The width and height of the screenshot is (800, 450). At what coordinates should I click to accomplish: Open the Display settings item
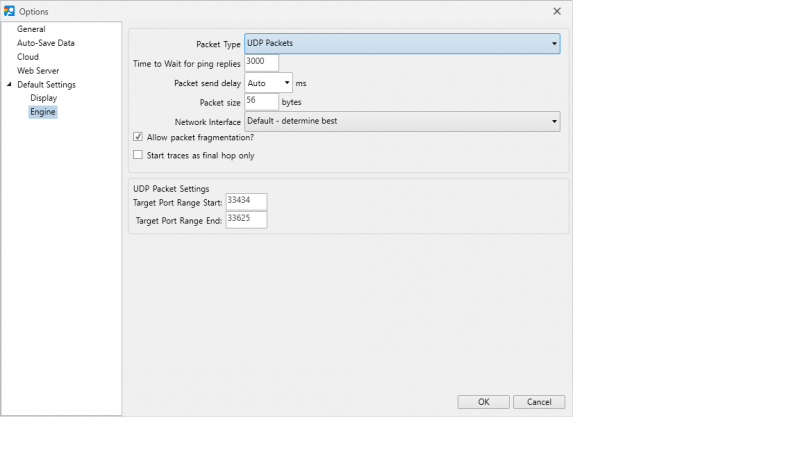tap(43, 98)
